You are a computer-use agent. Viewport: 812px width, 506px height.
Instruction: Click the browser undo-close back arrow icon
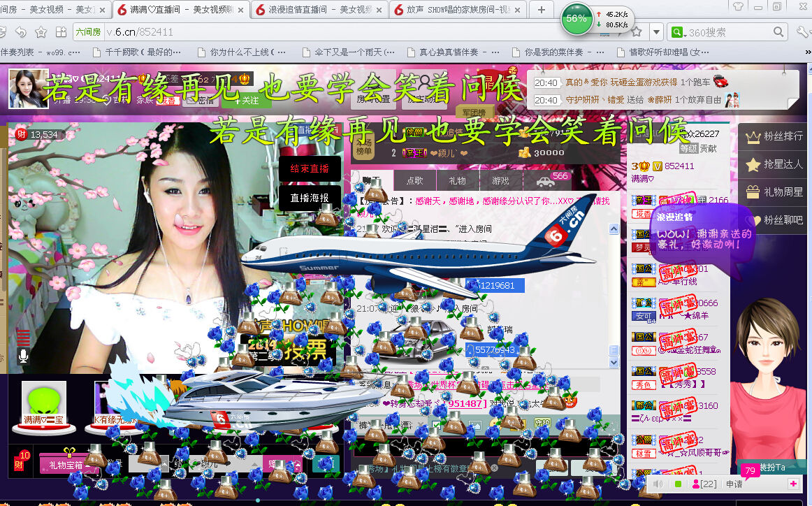point(21,32)
